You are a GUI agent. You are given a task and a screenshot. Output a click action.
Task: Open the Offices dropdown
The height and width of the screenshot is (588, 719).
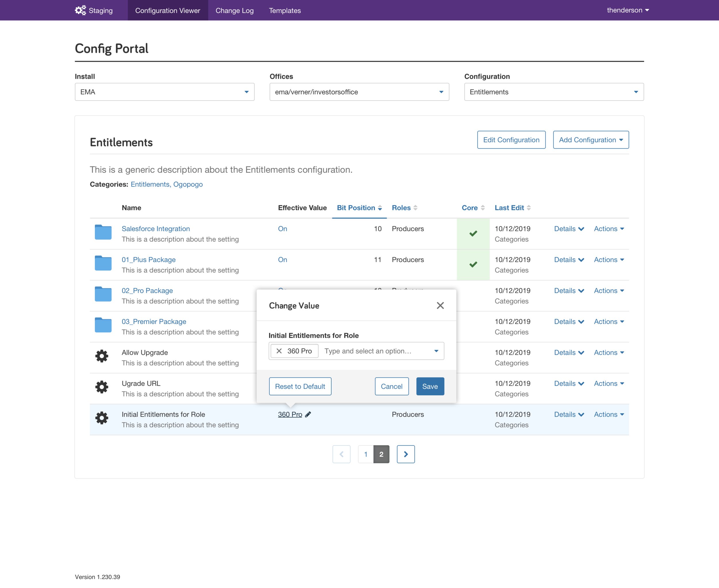(359, 92)
